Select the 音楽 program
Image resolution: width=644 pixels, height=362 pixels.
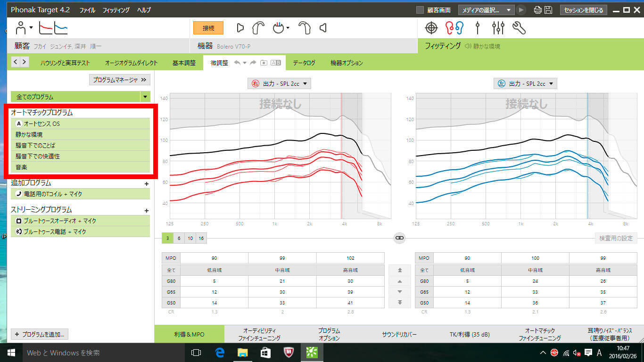(x=80, y=167)
